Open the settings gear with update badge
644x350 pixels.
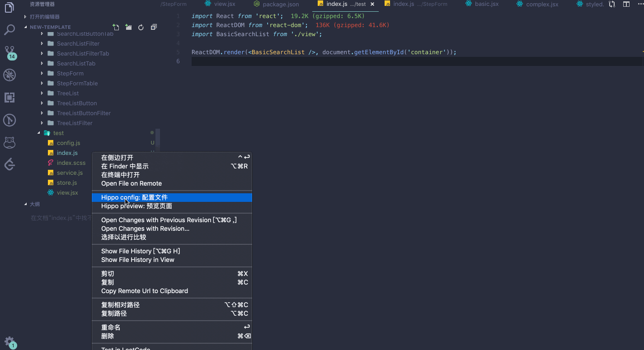[9, 341]
